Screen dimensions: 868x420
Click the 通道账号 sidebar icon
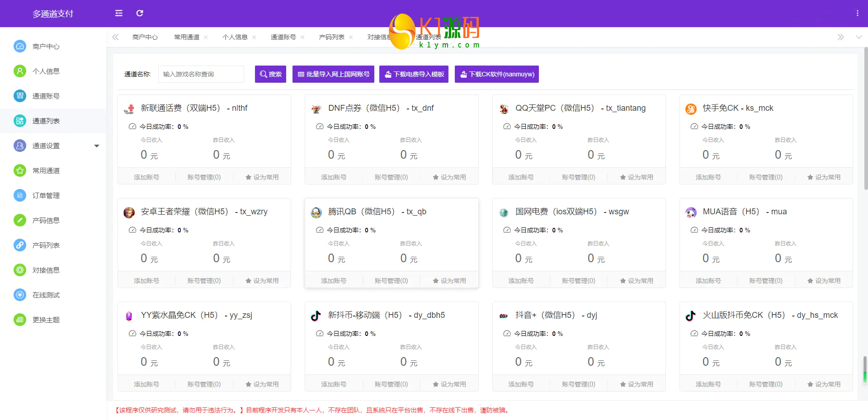click(x=19, y=96)
